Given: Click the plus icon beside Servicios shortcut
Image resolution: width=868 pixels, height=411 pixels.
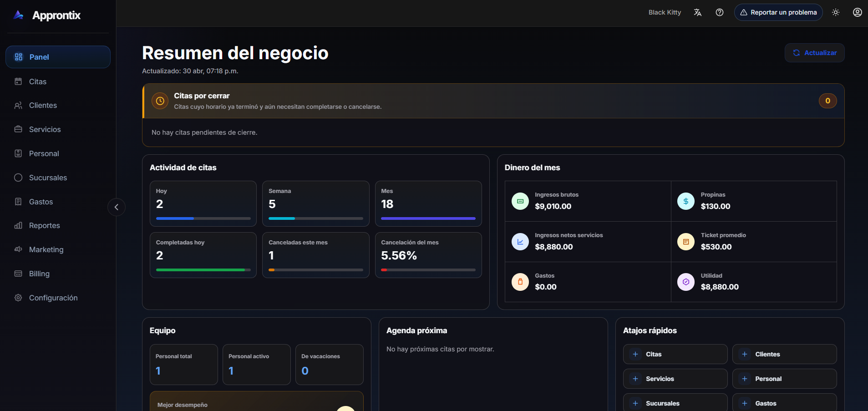Looking at the screenshot, I should pyautogui.click(x=635, y=379).
